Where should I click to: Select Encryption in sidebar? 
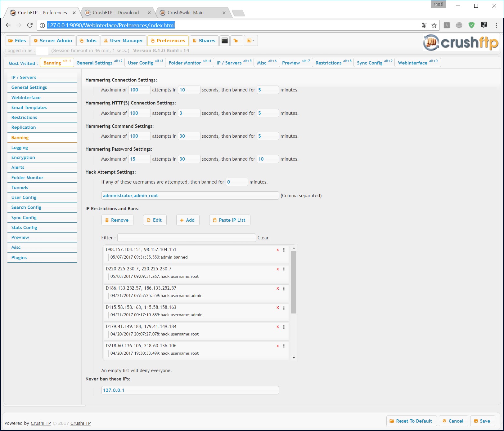[42, 158]
